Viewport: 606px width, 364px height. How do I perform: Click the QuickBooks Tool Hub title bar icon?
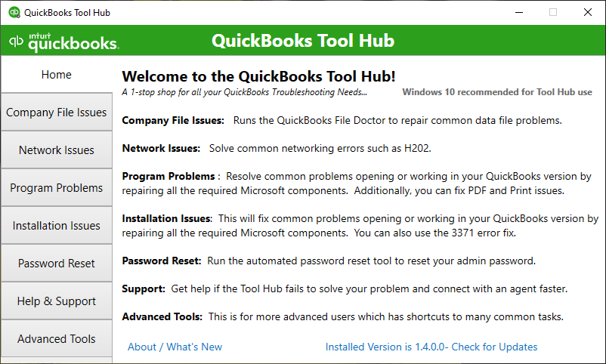point(14,12)
